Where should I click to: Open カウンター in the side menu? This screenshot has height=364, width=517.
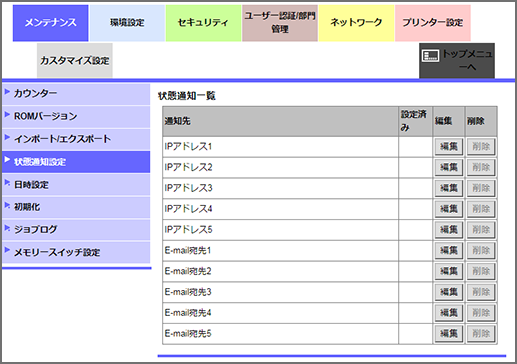pyautogui.click(x=76, y=94)
